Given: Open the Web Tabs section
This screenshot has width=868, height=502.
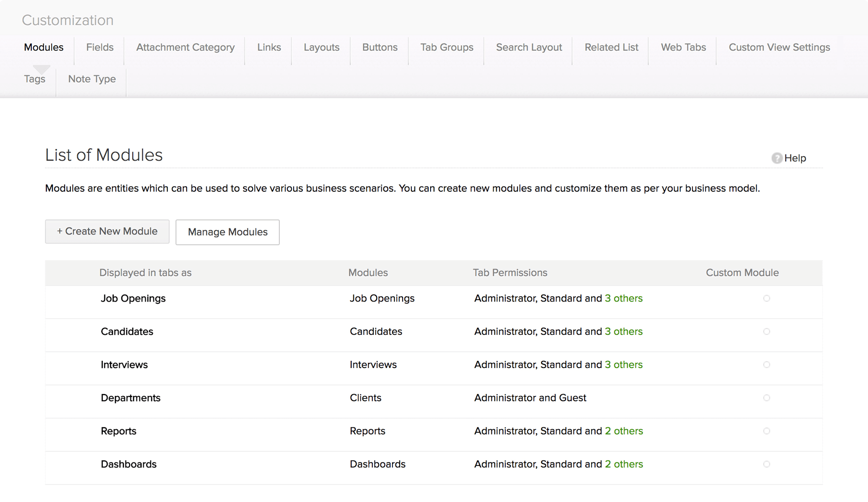Looking at the screenshot, I should pos(683,47).
